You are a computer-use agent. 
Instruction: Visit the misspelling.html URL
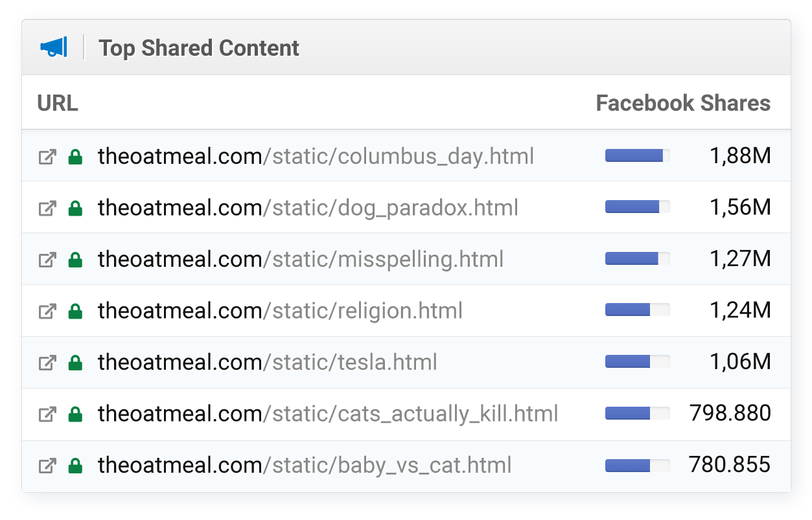click(301, 259)
